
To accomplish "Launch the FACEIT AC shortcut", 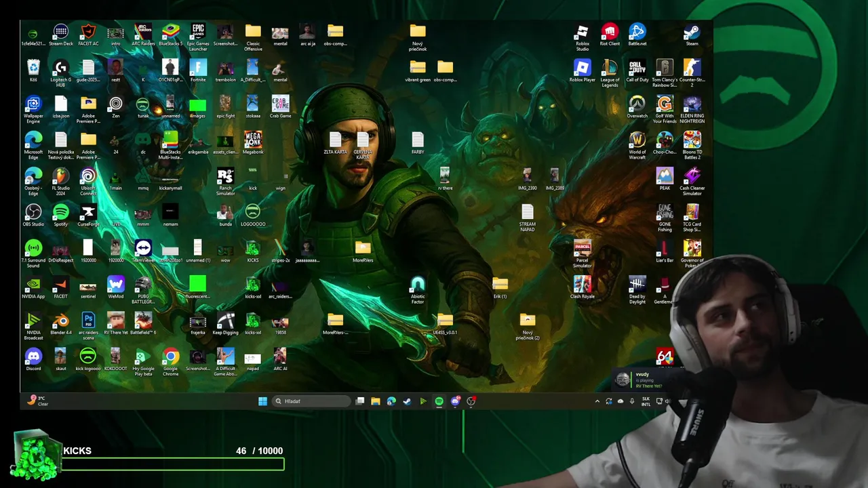I will coord(88,35).
